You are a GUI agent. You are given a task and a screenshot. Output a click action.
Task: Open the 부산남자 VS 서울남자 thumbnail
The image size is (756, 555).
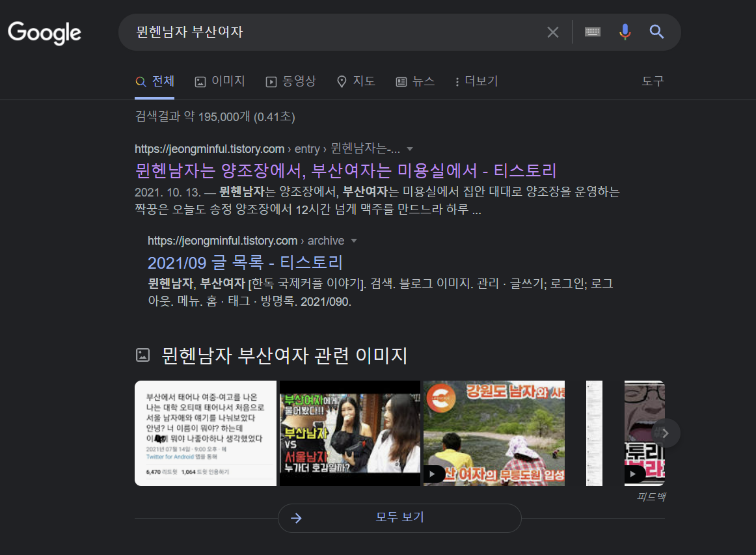click(350, 433)
